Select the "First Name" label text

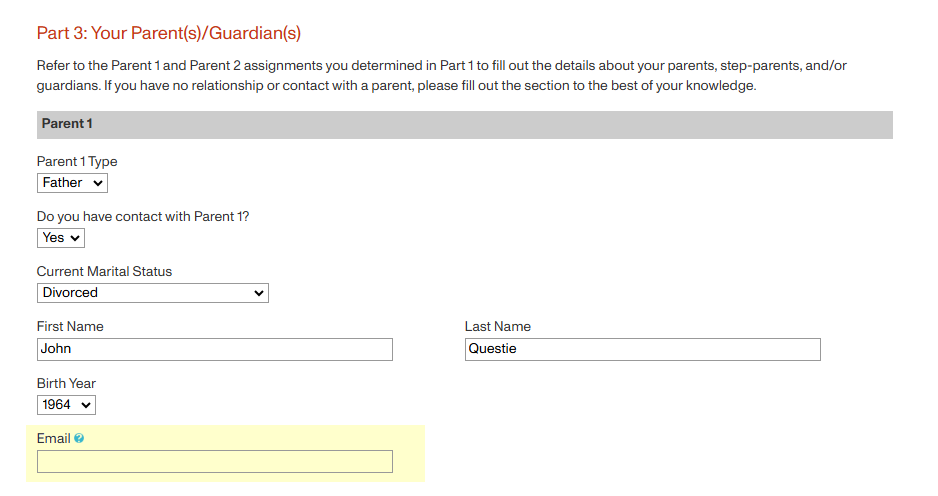pyautogui.click(x=70, y=326)
